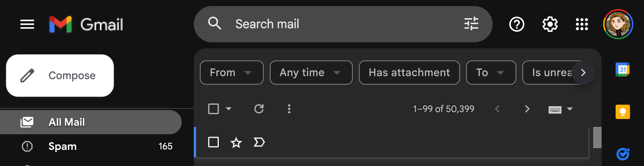Tick the select all checkbox
The width and height of the screenshot is (644, 166).
coord(213,109)
